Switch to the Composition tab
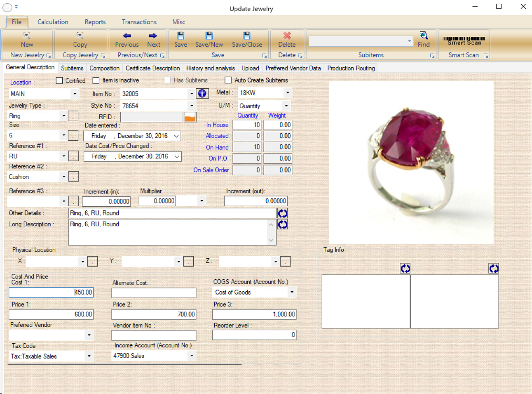 (104, 68)
